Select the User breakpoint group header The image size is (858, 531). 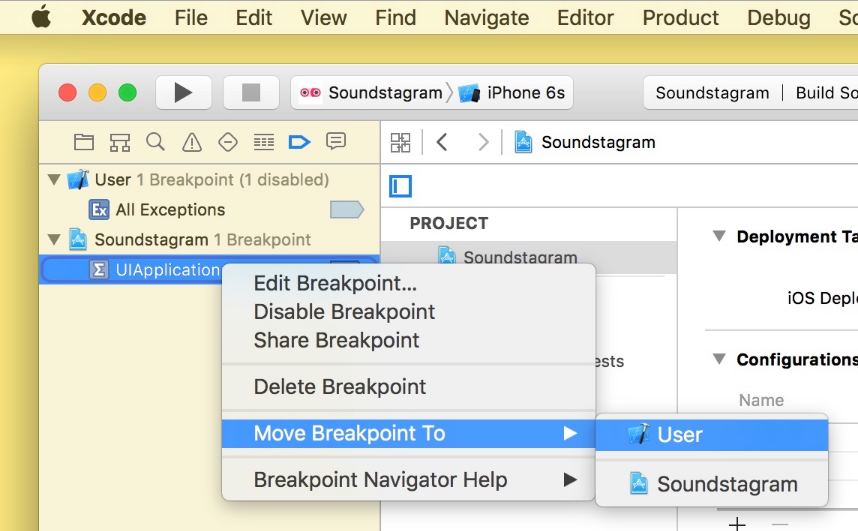pyautogui.click(x=210, y=180)
